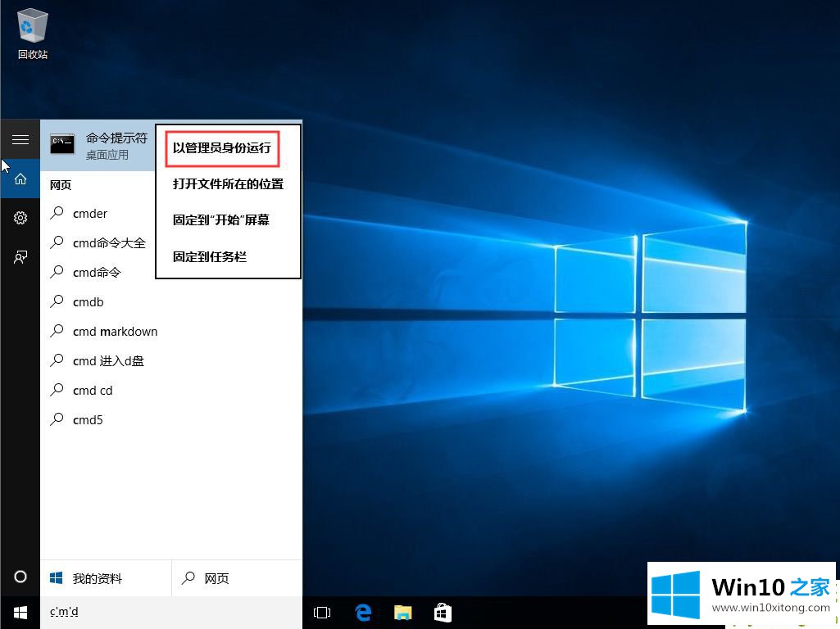Launch Microsoft Edge from taskbar
Screen dimensions: 840x629
[x=363, y=613]
